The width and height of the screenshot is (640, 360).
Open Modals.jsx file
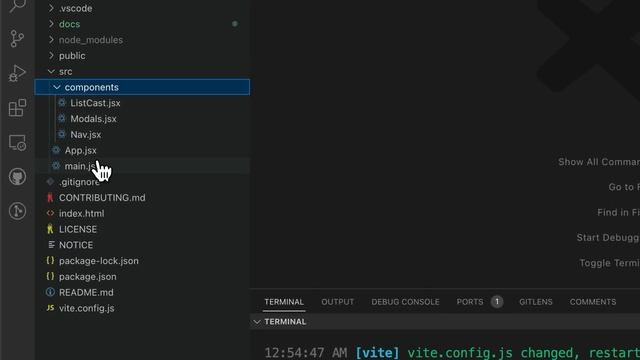tap(142, 119)
